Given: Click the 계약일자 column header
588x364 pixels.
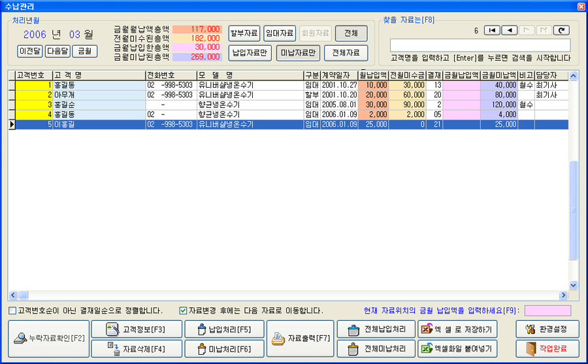Looking at the screenshot, I should [x=339, y=75].
